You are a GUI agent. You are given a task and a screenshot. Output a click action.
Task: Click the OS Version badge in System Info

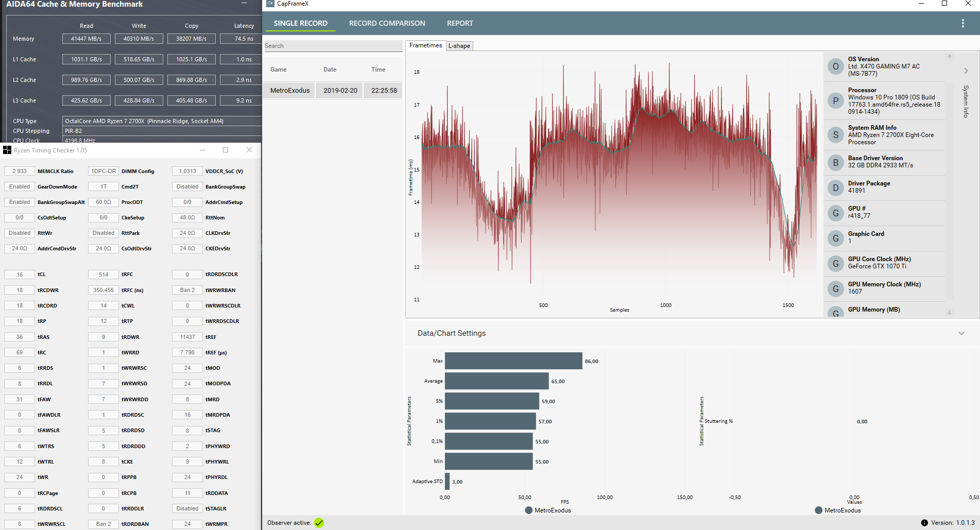(835, 66)
